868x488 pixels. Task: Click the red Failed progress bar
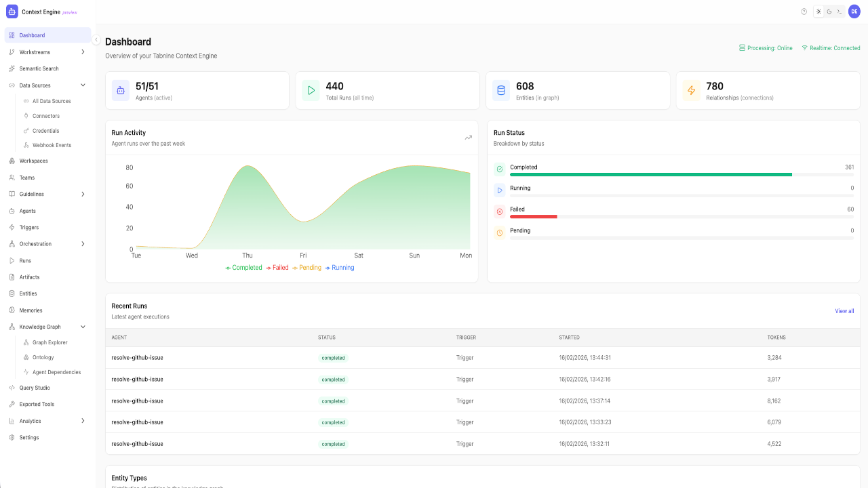[533, 217]
